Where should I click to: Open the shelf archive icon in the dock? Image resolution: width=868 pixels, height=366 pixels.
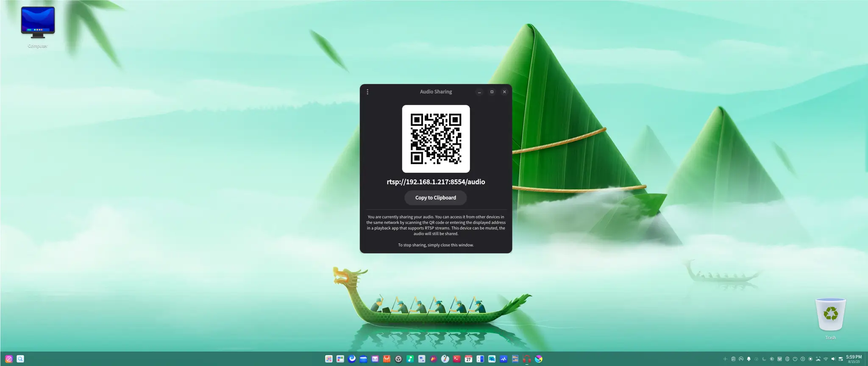tap(515, 359)
